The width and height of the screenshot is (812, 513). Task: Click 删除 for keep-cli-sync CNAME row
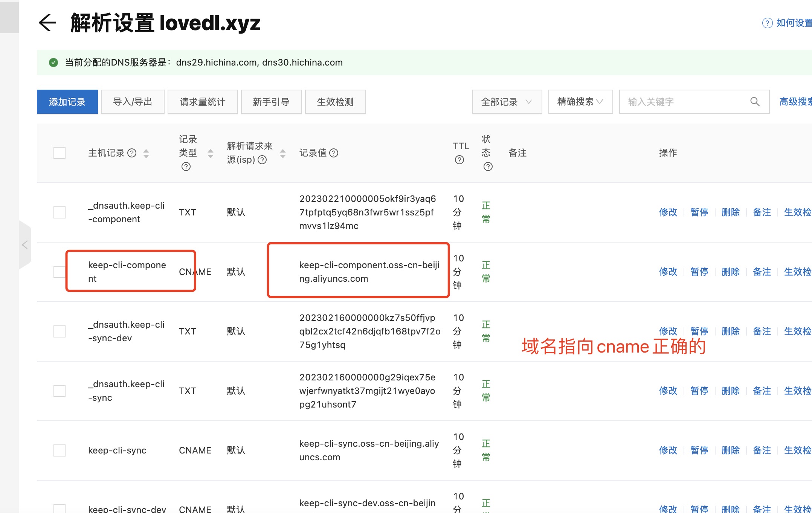point(731,450)
